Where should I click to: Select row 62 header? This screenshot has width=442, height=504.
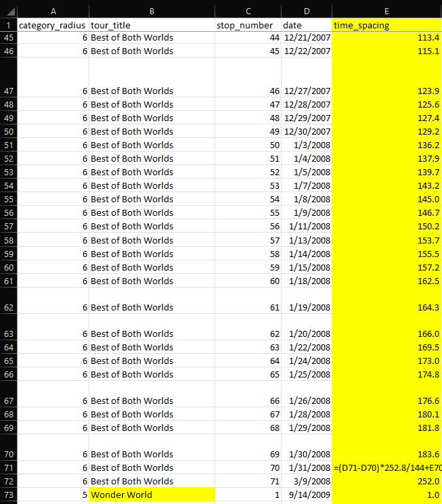pos(8,307)
